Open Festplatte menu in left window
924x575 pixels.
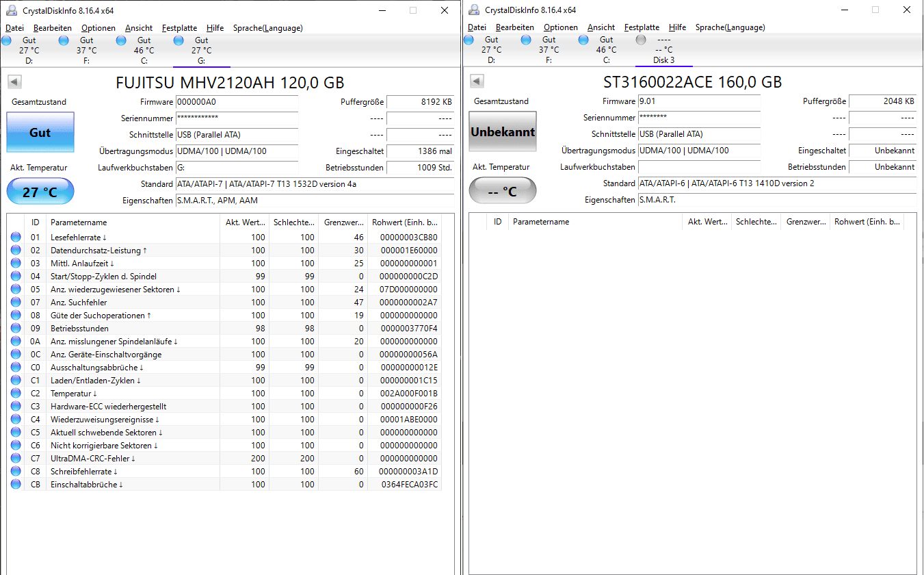coord(179,28)
